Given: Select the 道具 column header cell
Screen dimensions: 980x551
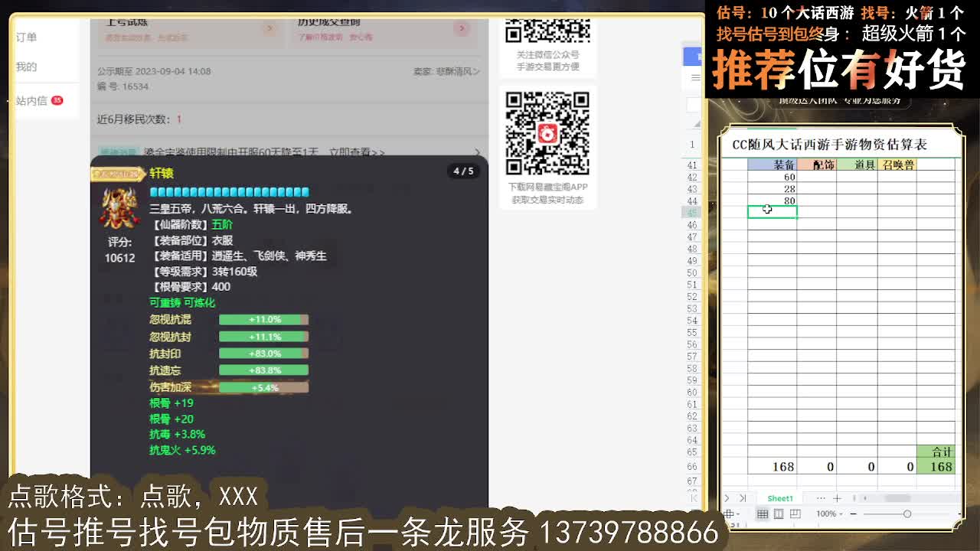Looking at the screenshot, I should click(856, 165).
